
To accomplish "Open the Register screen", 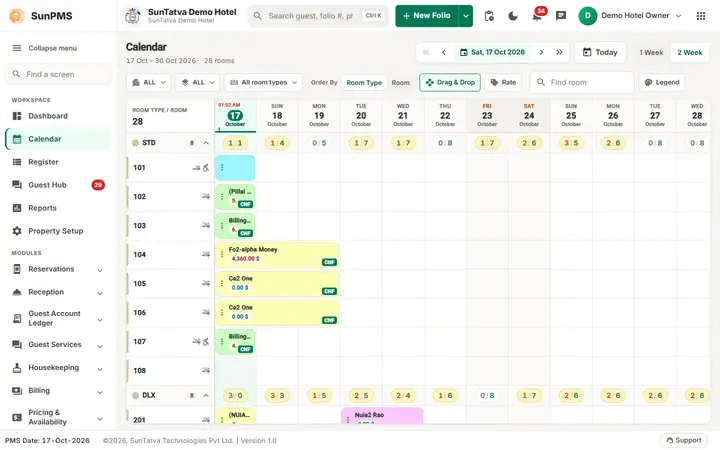I will tap(58, 162).
